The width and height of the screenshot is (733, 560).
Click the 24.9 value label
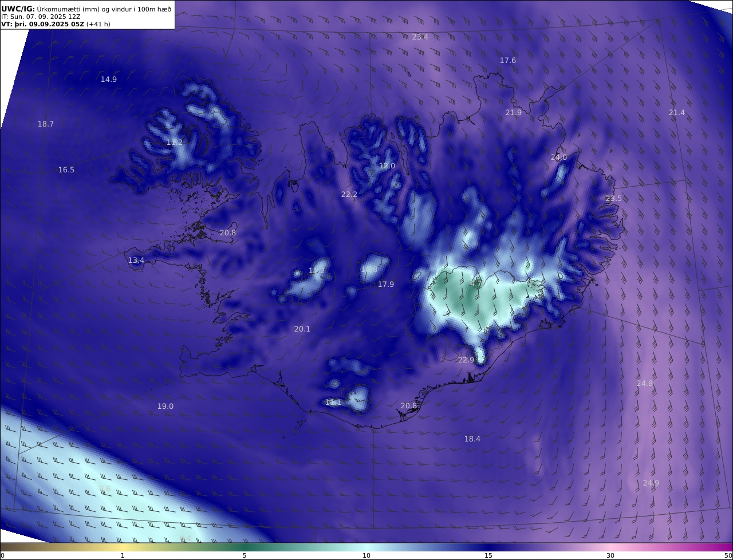651,483
